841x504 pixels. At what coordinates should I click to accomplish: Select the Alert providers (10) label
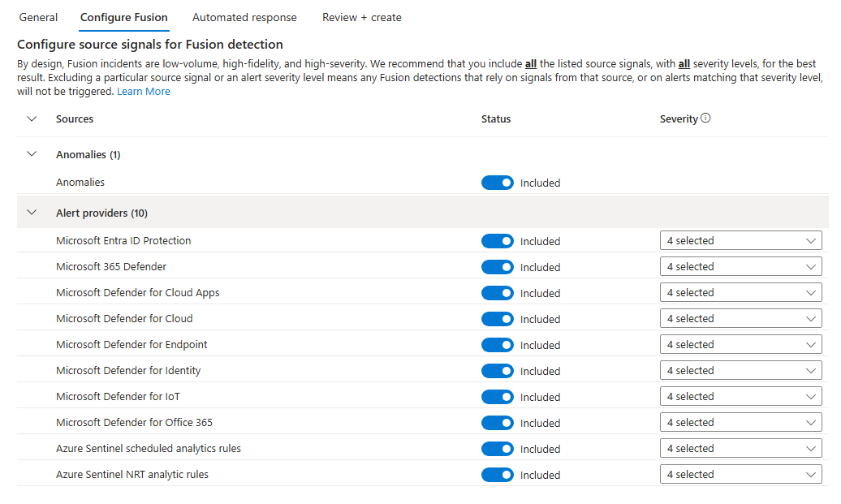point(102,213)
